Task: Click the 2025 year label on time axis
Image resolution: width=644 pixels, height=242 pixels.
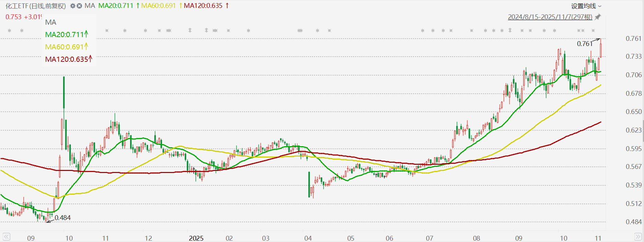Action: coord(196,238)
